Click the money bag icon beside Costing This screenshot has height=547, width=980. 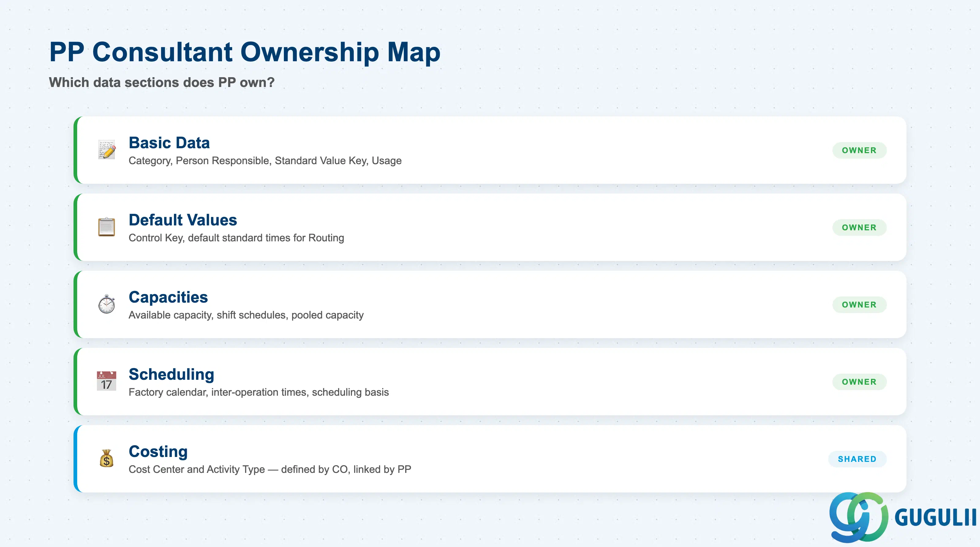(107, 458)
